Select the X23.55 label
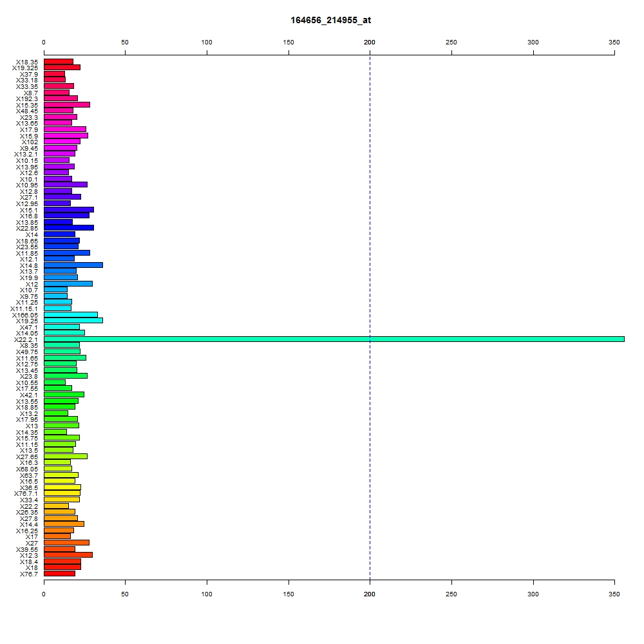 [27, 247]
